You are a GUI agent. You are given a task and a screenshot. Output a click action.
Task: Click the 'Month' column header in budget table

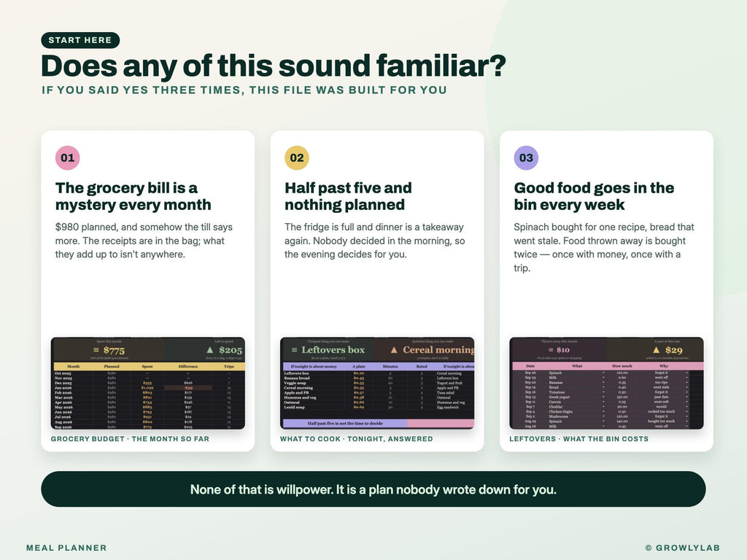pyautogui.click(x=74, y=367)
